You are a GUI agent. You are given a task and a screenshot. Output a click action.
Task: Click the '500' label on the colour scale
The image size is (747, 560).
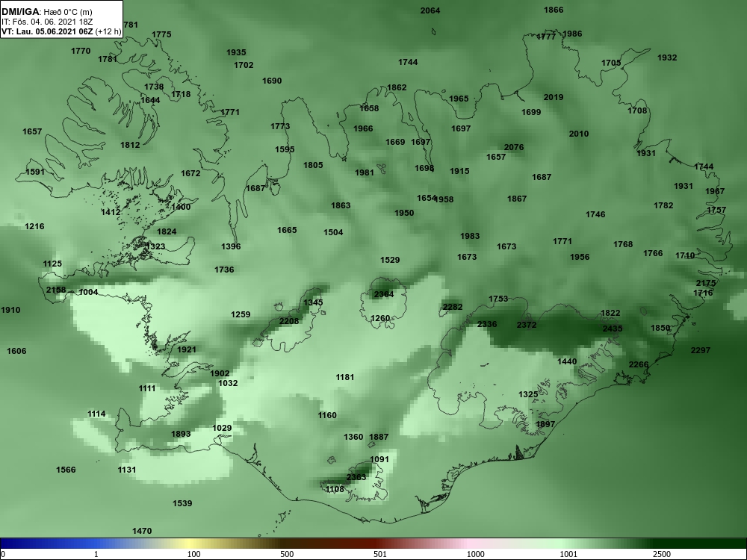point(288,554)
